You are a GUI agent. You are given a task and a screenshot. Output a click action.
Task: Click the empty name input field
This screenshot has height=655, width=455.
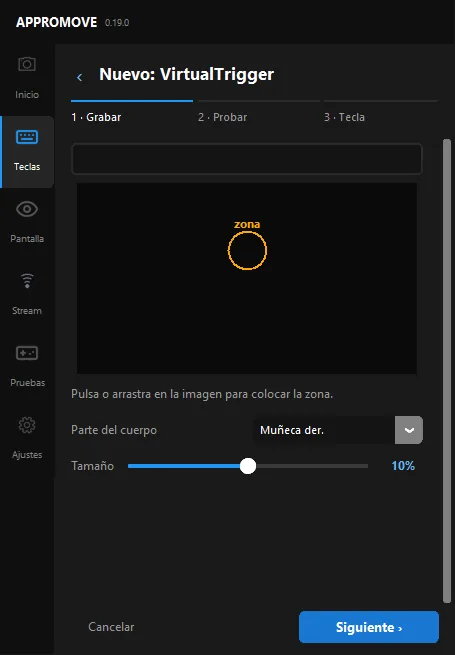tap(247, 159)
